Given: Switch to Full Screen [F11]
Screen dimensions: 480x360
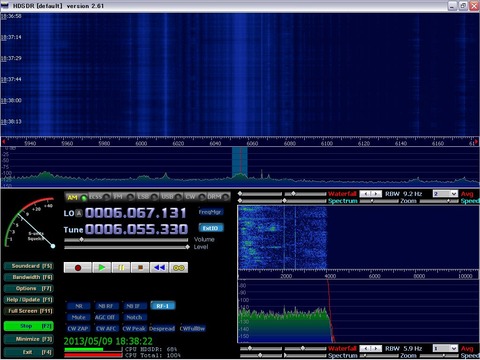Looking at the screenshot, I should pos(29,311).
